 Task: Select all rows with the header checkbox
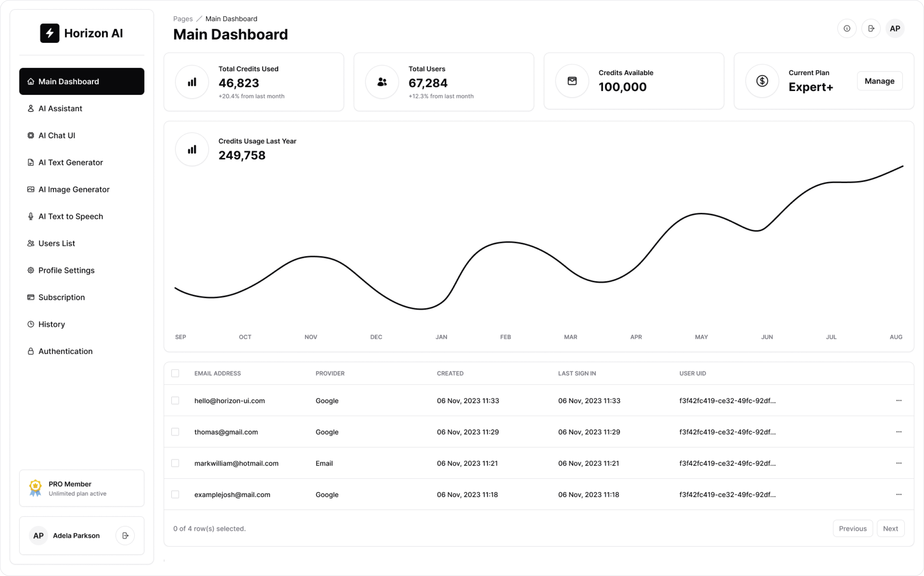(175, 373)
